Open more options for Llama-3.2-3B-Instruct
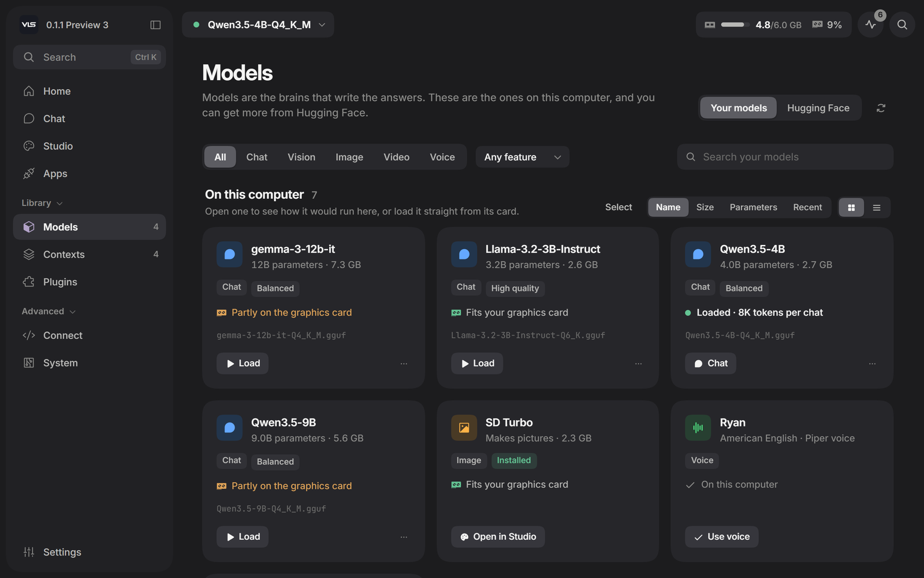Viewport: 924px width, 578px height. tap(638, 364)
